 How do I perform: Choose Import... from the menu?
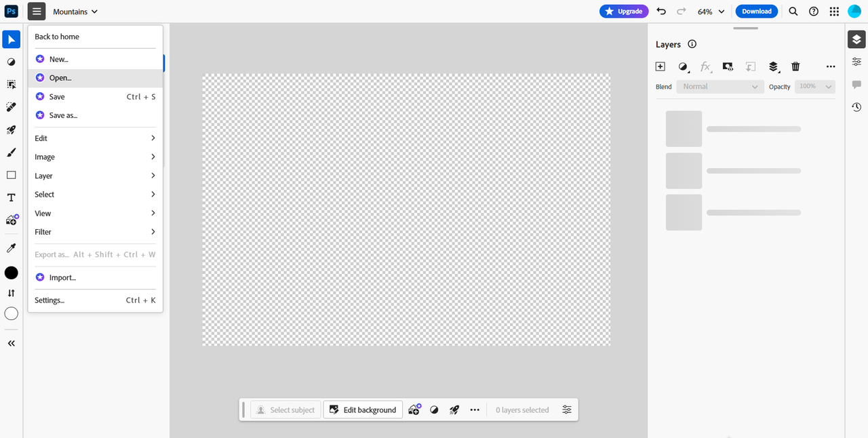point(96,277)
